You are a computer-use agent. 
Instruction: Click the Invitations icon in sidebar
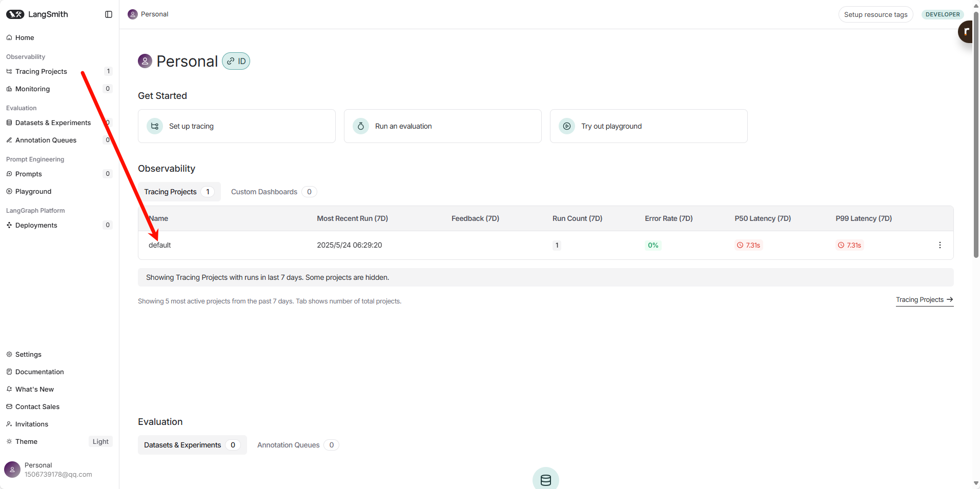(x=9, y=424)
